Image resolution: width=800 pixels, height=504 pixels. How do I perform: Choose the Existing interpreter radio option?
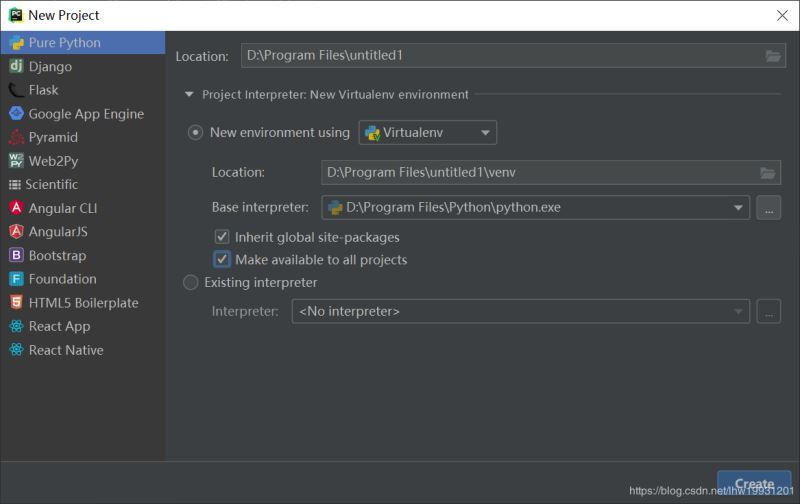coord(192,283)
